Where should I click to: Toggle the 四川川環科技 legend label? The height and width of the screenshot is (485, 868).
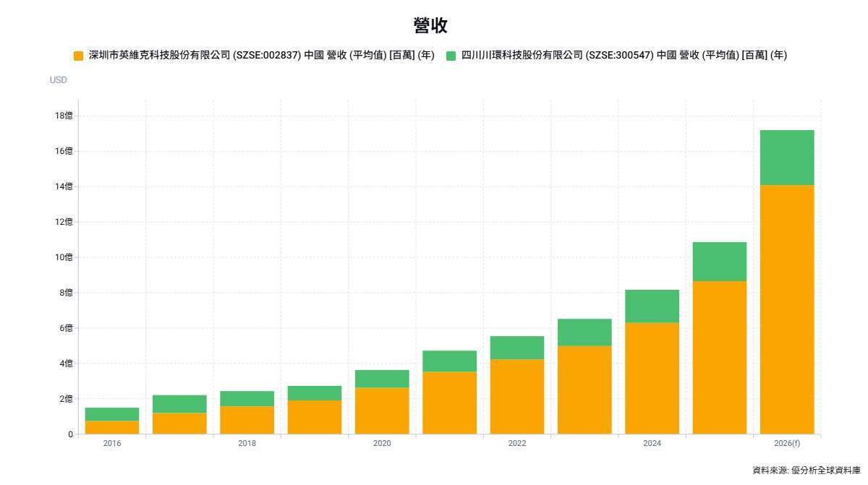pos(624,56)
